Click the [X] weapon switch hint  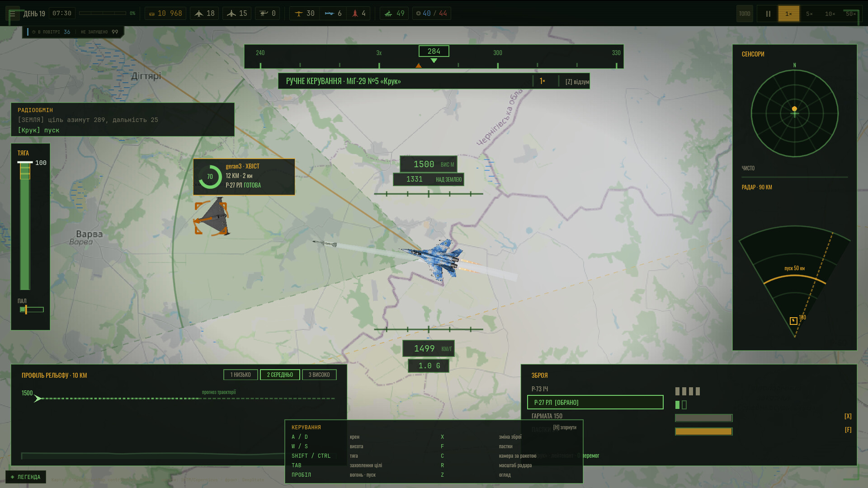pos(848,416)
